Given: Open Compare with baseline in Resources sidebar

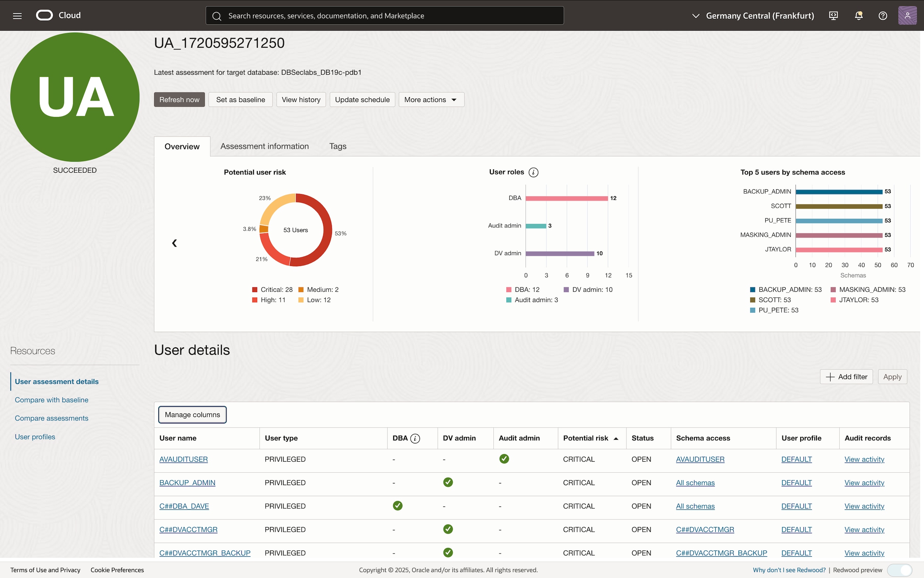Looking at the screenshot, I should tap(51, 399).
